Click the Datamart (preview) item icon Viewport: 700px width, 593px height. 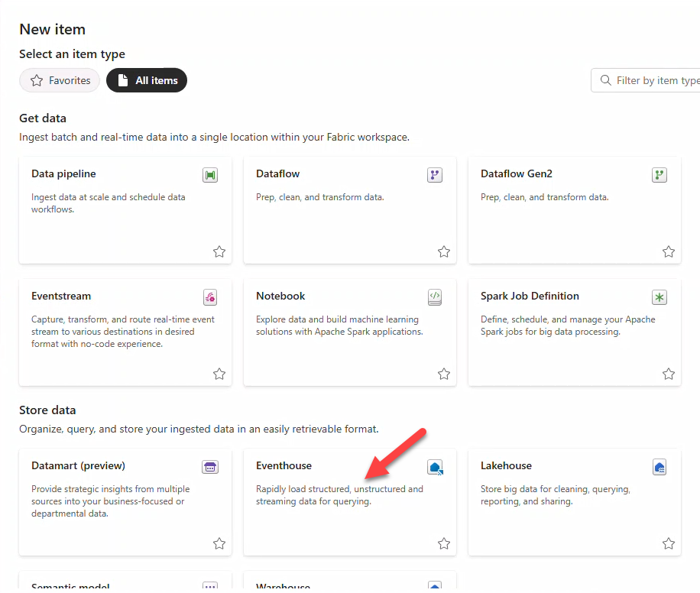click(210, 467)
